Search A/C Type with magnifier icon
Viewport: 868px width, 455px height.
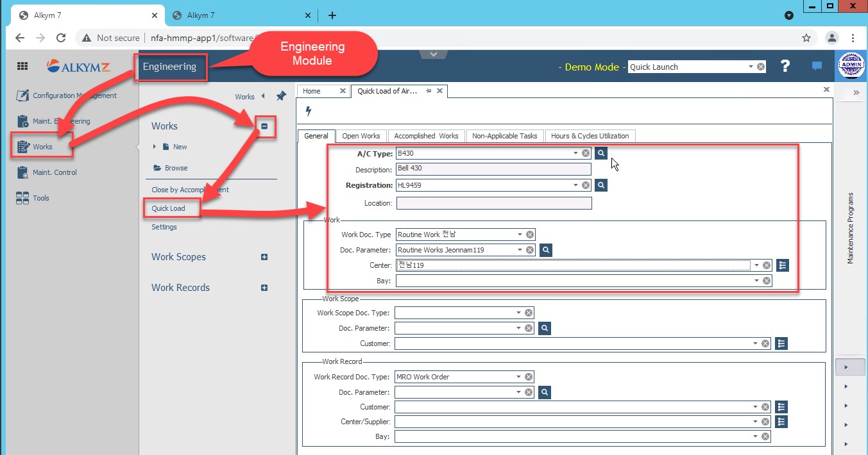coord(600,153)
